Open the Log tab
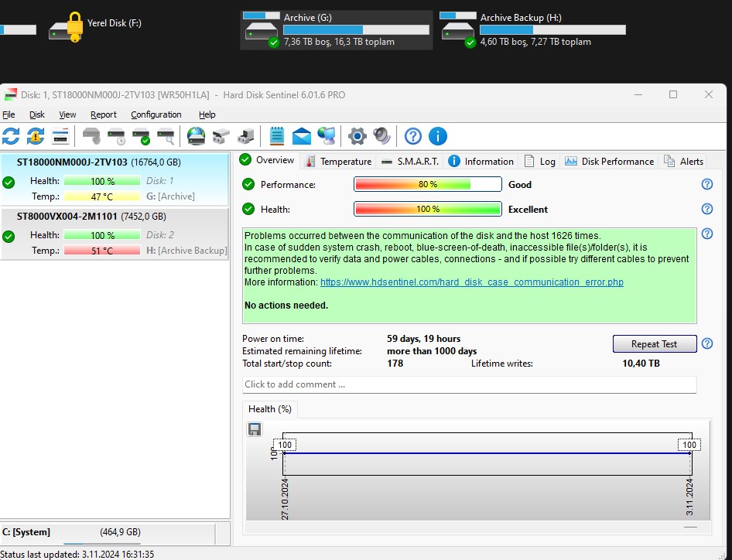Image resolution: width=732 pixels, height=560 pixels. (x=540, y=162)
